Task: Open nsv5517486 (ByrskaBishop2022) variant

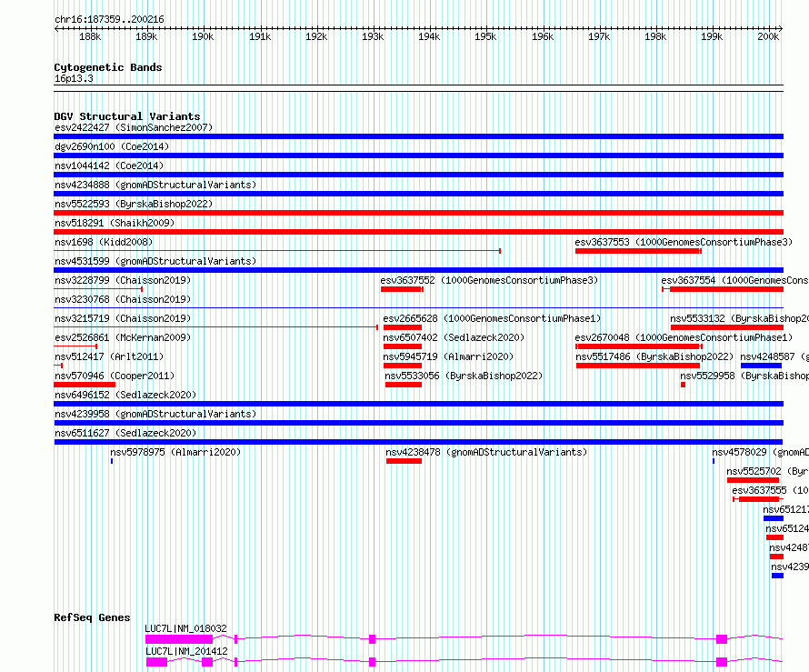Action: point(654,356)
